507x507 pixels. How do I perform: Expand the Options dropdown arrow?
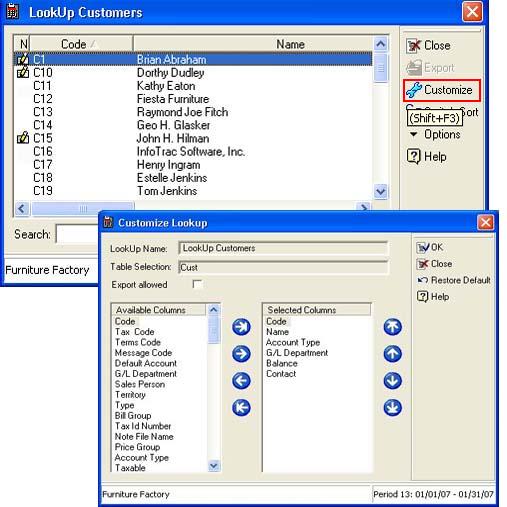coord(414,134)
